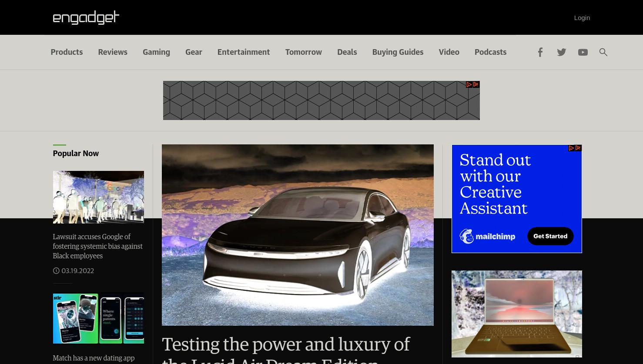Click the Google lawsuit thumbnail

[x=98, y=197]
